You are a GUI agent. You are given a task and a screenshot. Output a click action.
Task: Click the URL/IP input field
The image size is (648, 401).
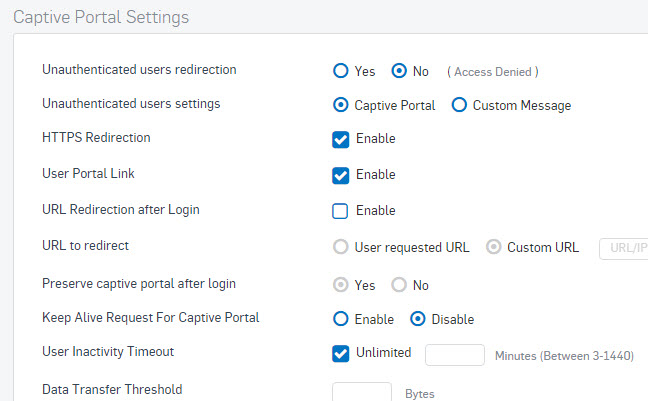[624, 248]
